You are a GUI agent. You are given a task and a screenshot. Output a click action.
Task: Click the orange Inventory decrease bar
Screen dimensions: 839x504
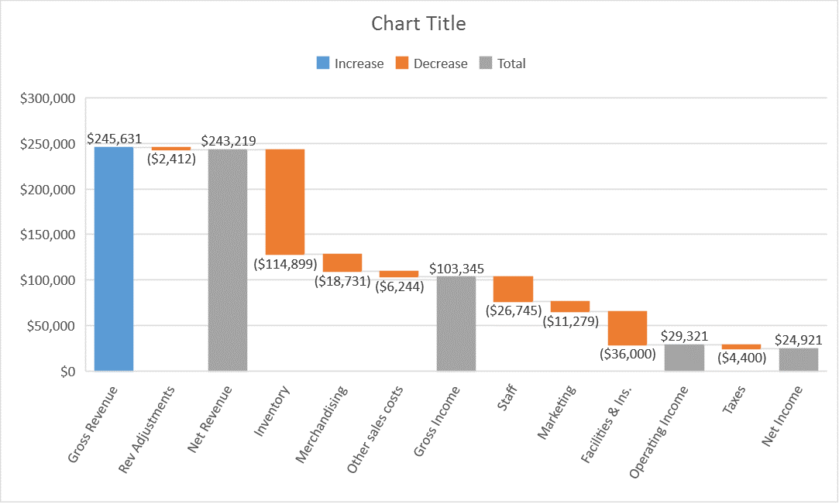pyautogui.click(x=285, y=201)
